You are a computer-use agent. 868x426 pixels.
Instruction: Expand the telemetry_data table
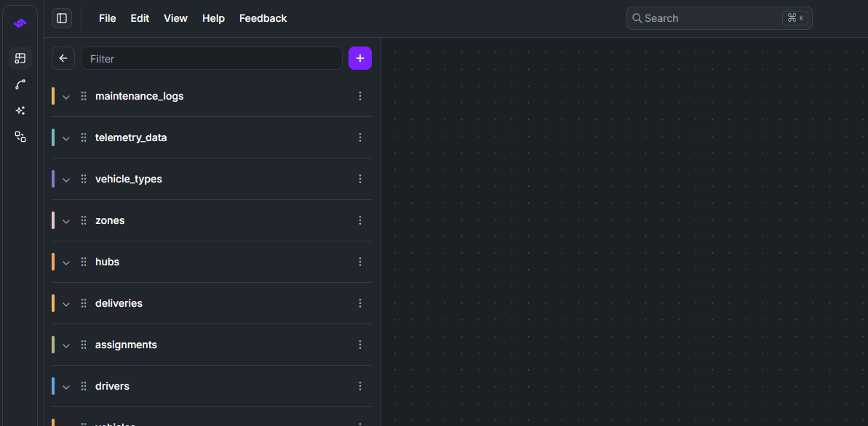66,137
